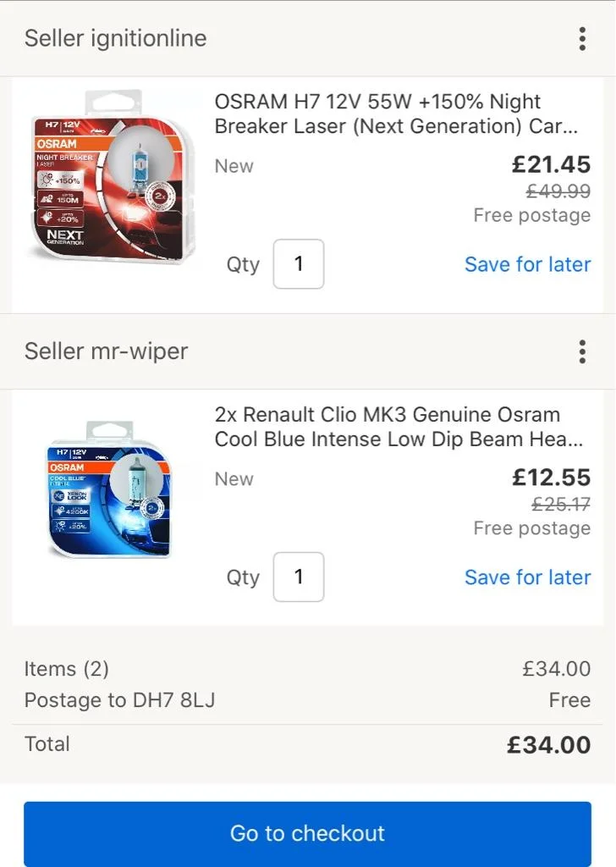Click the Total £34.00 amount

coord(548,745)
